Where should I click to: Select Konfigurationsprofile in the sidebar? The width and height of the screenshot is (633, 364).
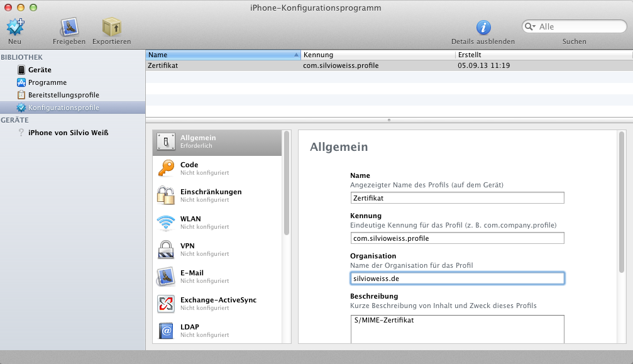point(73,108)
